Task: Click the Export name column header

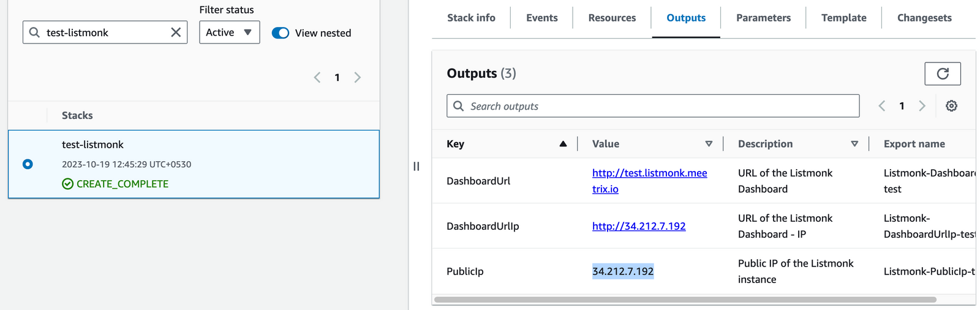Action: [914, 144]
